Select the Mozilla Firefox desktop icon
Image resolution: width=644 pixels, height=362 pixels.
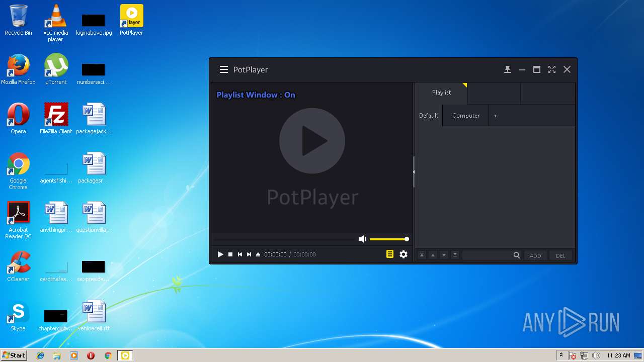point(18,69)
